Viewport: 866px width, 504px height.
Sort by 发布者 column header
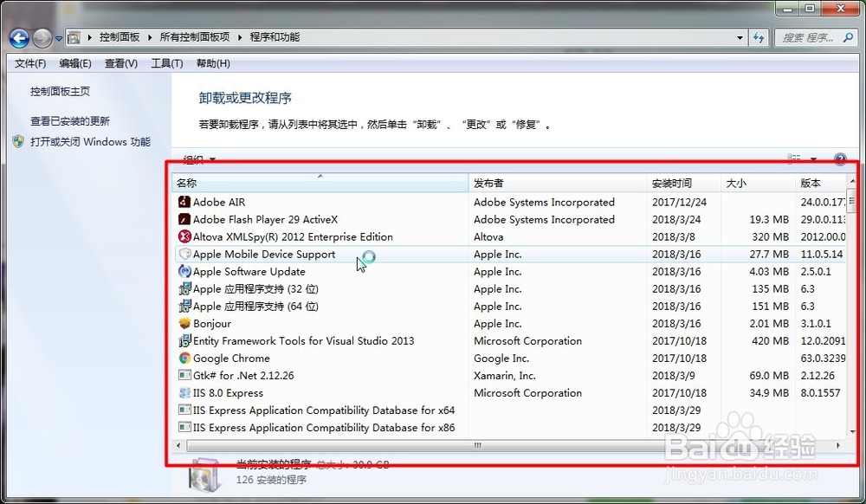(558, 183)
